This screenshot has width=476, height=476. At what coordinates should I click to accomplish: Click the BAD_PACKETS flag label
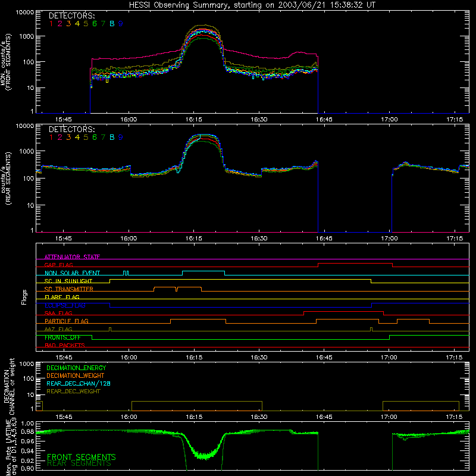[65, 345]
